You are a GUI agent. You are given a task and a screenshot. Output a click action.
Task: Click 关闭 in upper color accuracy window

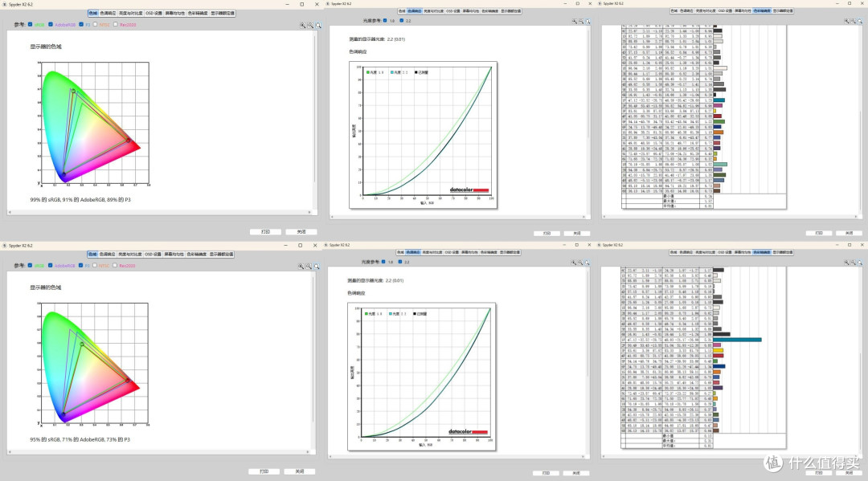850,233
